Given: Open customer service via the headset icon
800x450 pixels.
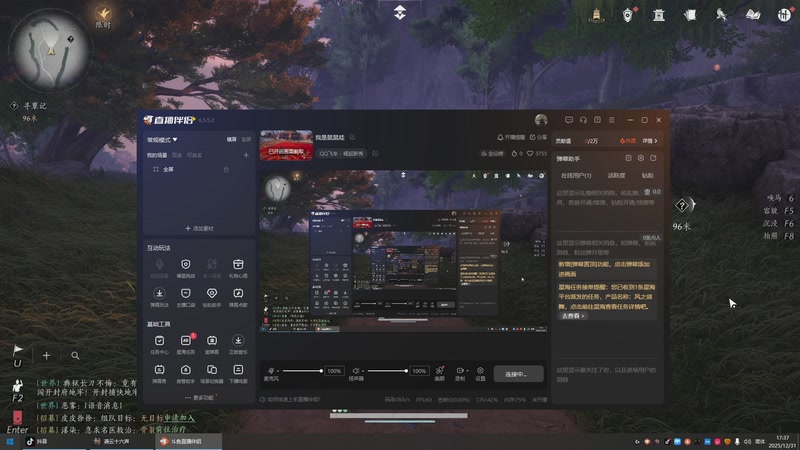Looking at the screenshot, I should [x=583, y=120].
